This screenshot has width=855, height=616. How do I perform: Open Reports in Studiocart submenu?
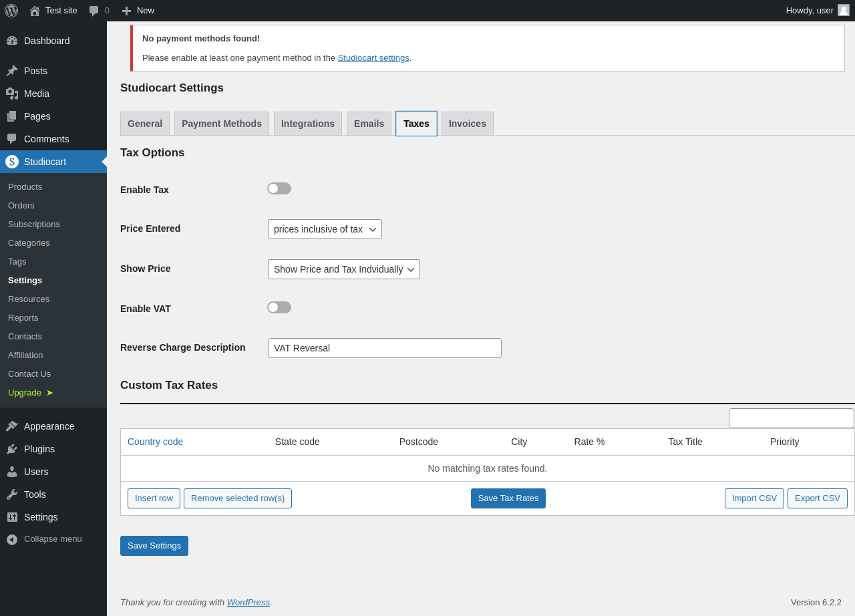point(23,318)
